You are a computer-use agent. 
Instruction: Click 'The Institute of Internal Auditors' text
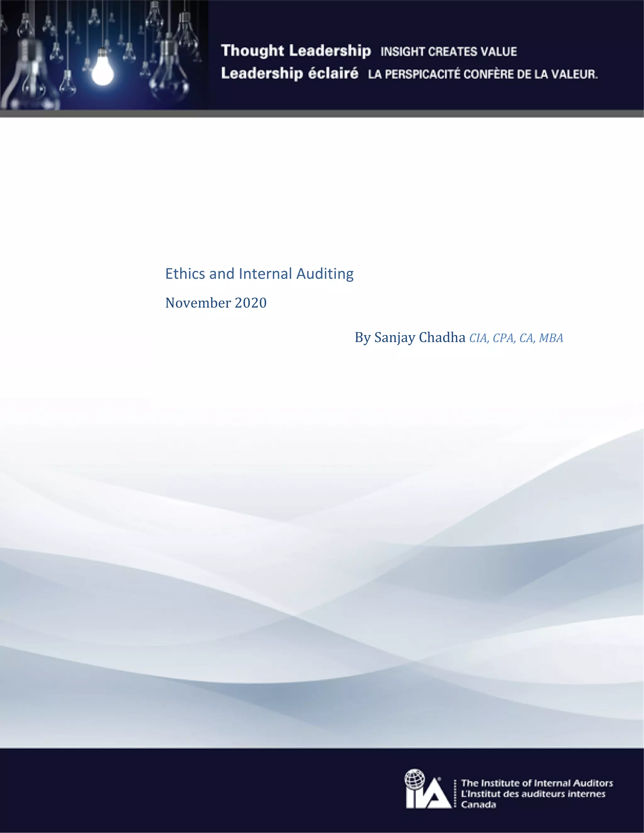(x=537, y=783)
